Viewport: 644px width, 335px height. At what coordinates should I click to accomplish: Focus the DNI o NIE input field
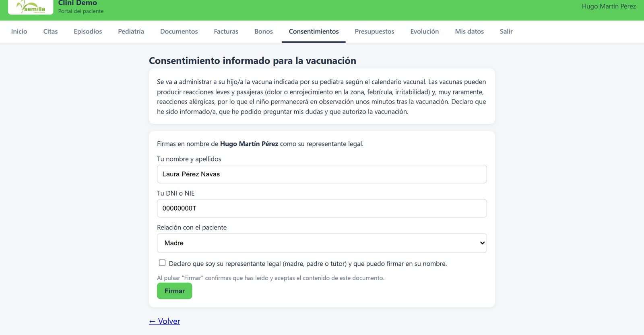[x=322, y=208]
